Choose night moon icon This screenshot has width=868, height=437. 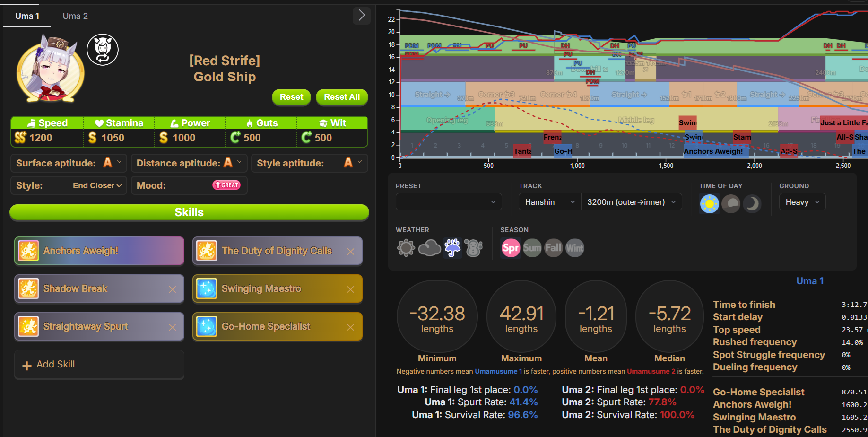(x=752, y=204)
